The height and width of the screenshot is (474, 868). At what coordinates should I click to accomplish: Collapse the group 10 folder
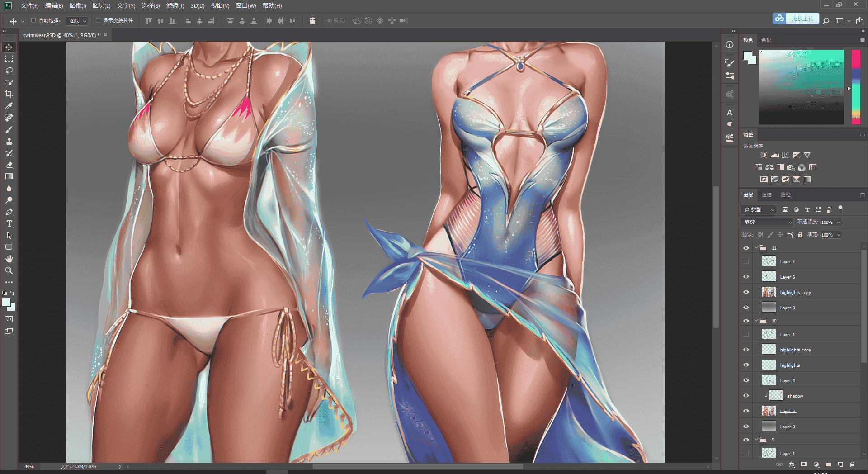point(756,321)
